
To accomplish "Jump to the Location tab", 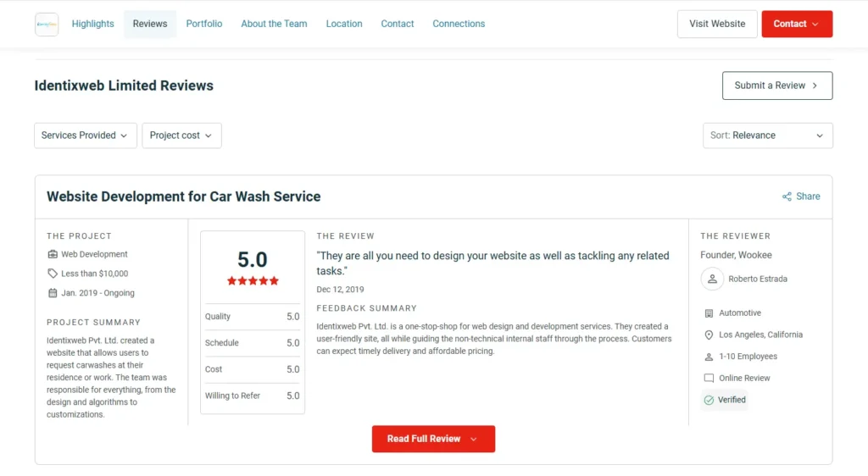I will click(x=344, y=24).
